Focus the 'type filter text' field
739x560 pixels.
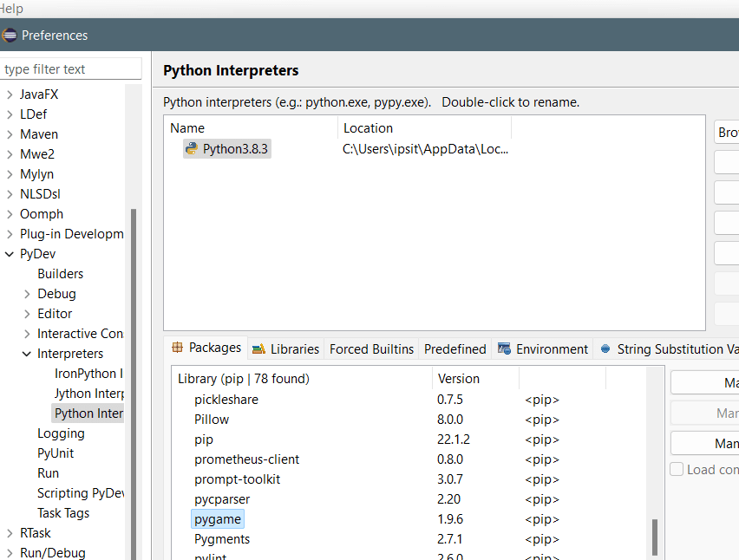click(71, 69)
